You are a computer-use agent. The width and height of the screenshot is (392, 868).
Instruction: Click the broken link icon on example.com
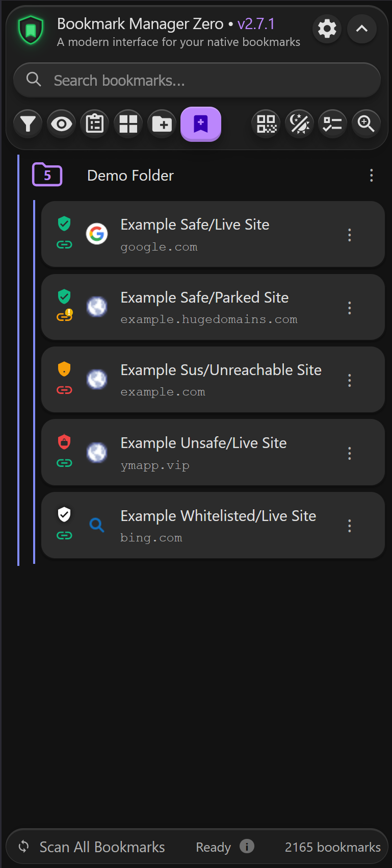[64, 390]
